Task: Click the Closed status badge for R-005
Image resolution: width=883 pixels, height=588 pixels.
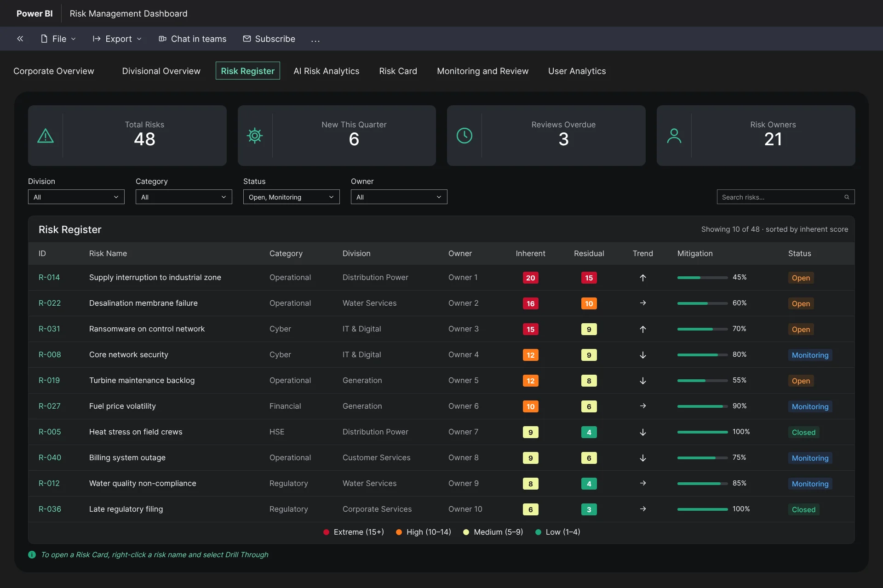Action: 803,432
